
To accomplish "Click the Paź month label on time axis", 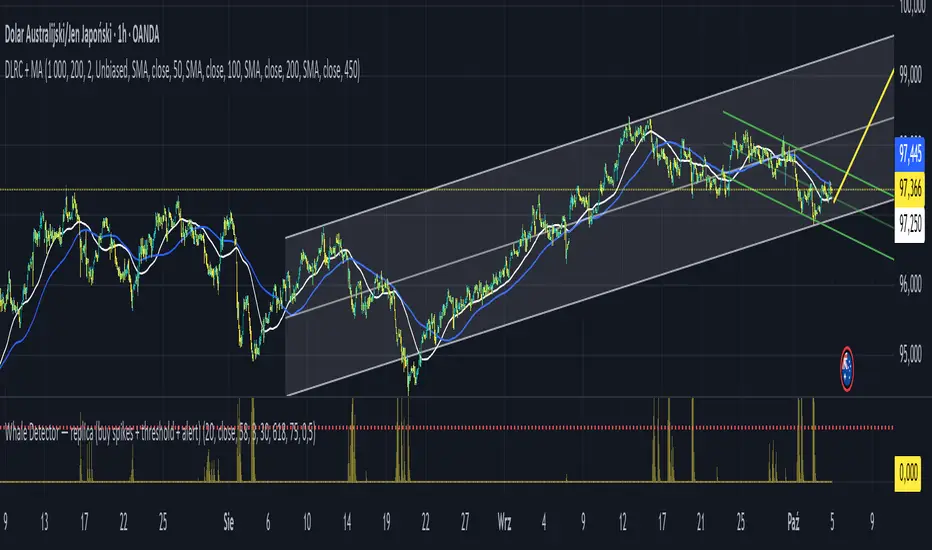I will pos(793,523).
